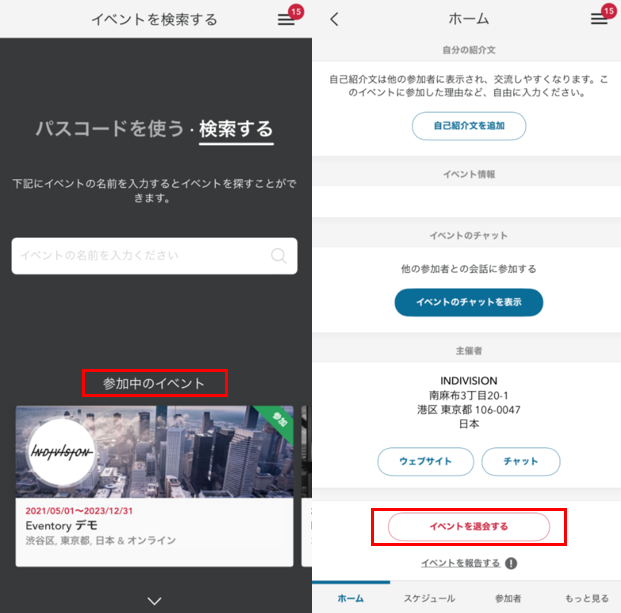Screen dimensions: 621x613
Task: Click 自己紹介文を追加 button
Action: coord(469,126)
